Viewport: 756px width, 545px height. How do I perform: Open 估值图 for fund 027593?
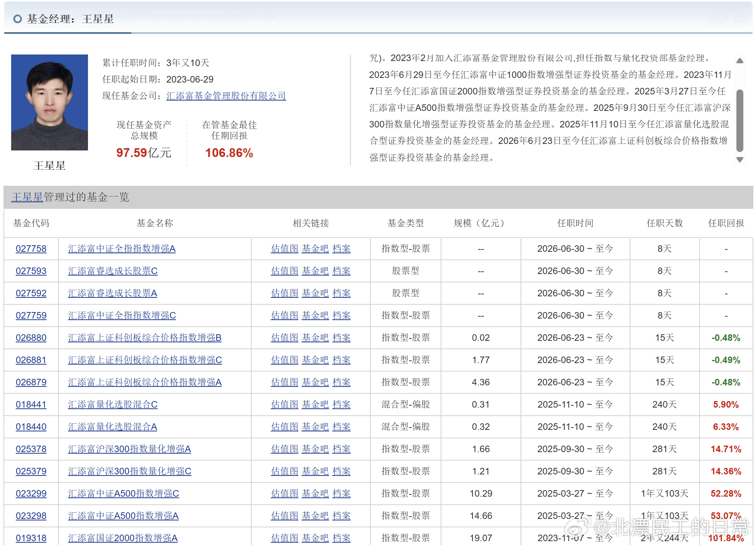point(285,271)
